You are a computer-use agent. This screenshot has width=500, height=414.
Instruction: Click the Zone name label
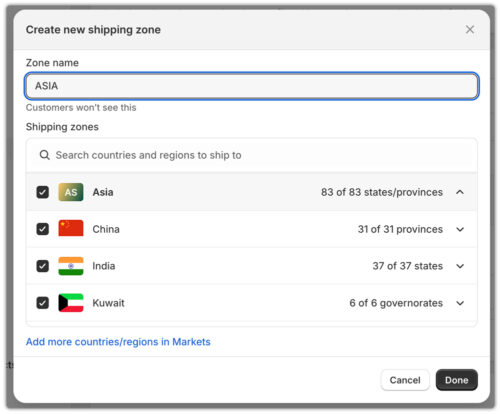pos(52,63)
